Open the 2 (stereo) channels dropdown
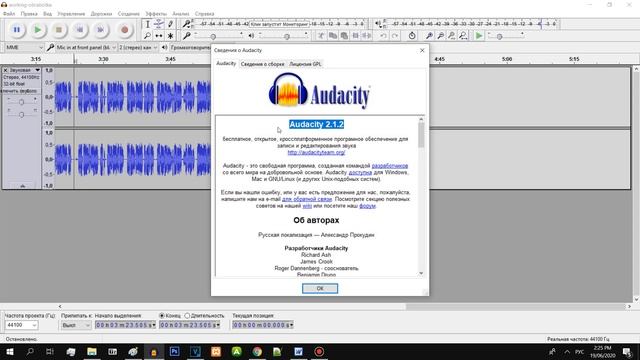The image size is (640, 360). pos(138,48)
